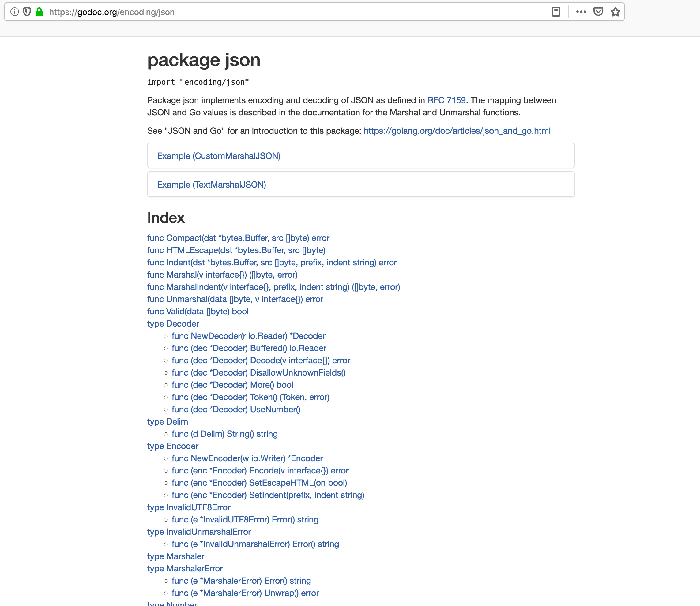This screenshot has width=700, height=606.
Task: Open the RFC 7159 link
Action: (x=446, y=100)
